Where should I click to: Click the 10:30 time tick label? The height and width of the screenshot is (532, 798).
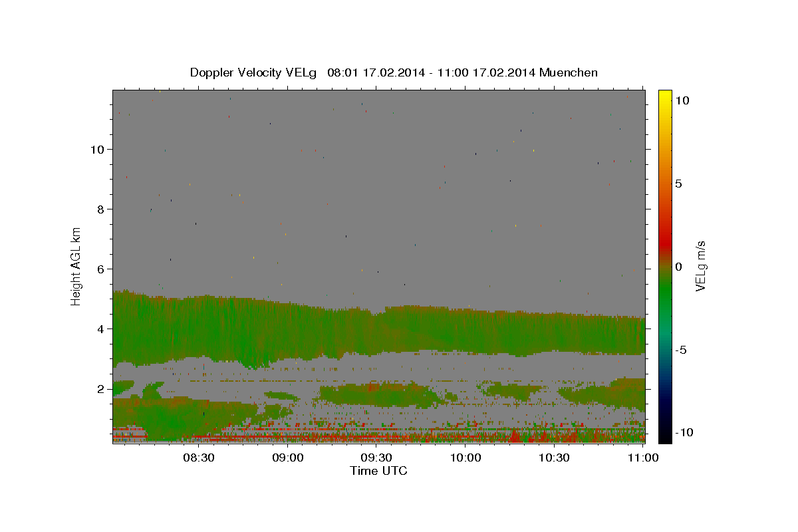point(554,458)
